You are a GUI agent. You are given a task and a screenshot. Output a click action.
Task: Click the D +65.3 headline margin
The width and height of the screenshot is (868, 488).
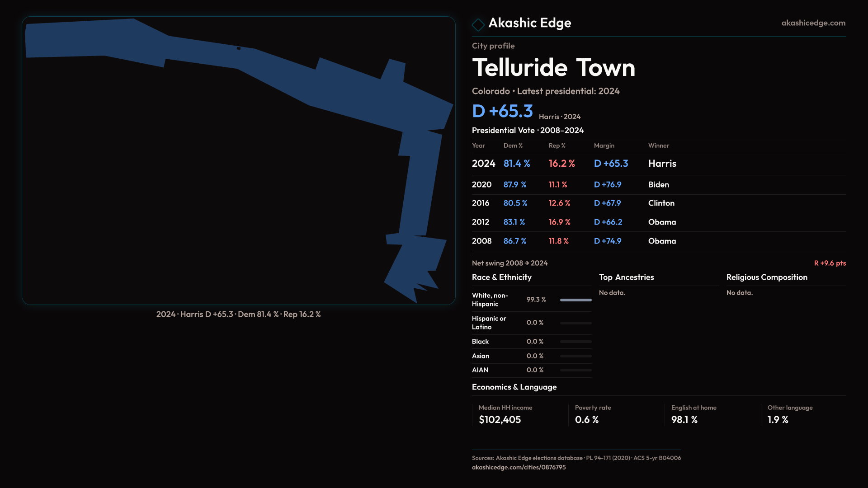pyautogui.click(x=502, y=111)
